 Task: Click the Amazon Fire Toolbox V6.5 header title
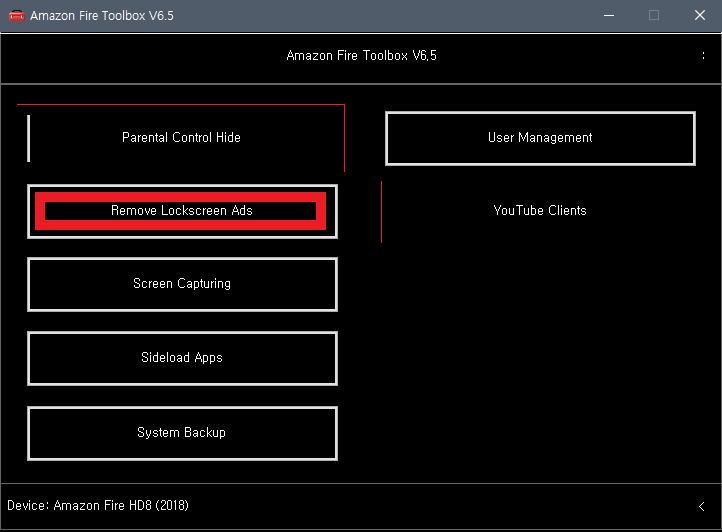pyautogui.click(x=361, y=55)
